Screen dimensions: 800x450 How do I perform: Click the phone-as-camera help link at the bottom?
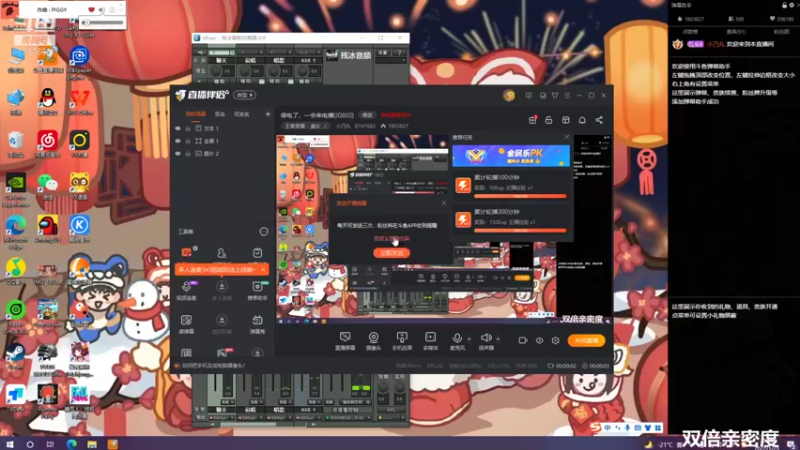pos(213,365)
